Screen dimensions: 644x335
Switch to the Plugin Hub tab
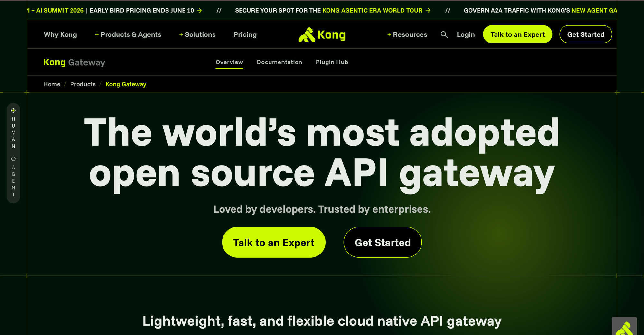pos(332,62)
